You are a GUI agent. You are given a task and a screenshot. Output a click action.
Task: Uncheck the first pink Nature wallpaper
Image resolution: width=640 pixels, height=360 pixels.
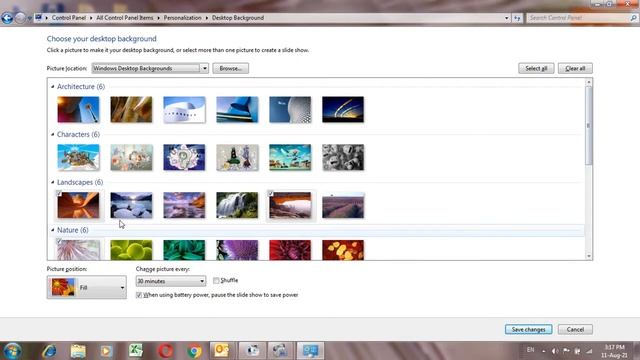point(59,241)
